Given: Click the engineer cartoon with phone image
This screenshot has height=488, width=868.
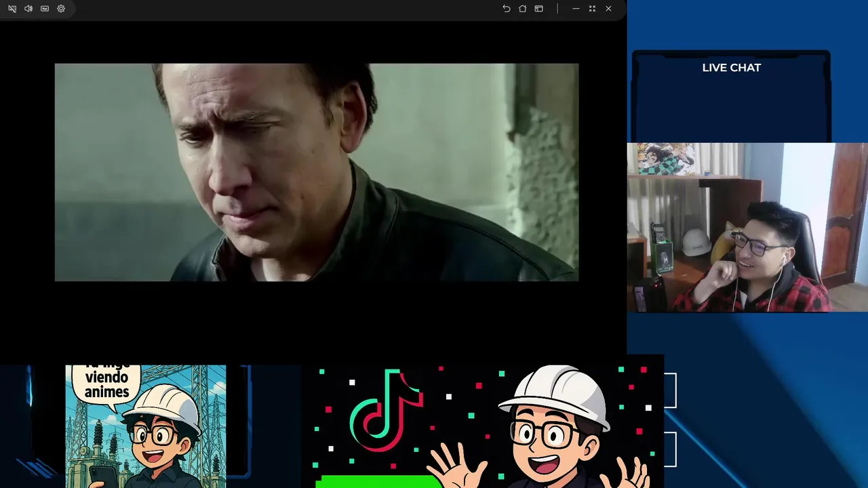Looking at the screenshot, I should coord(146,426).
